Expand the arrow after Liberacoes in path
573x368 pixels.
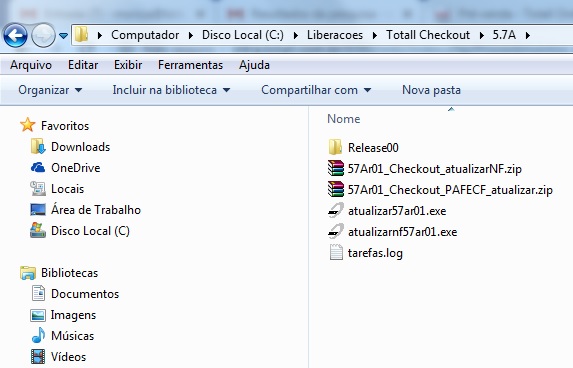375,35
